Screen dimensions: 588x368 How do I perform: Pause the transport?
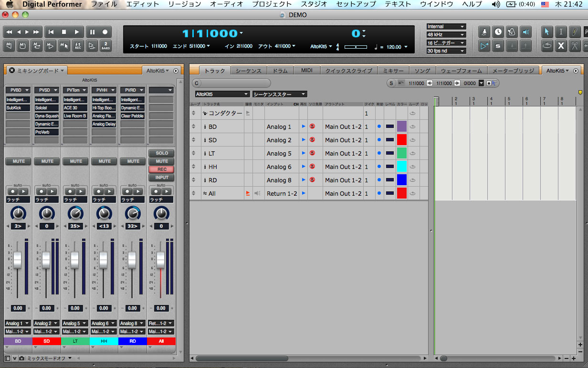93,32
